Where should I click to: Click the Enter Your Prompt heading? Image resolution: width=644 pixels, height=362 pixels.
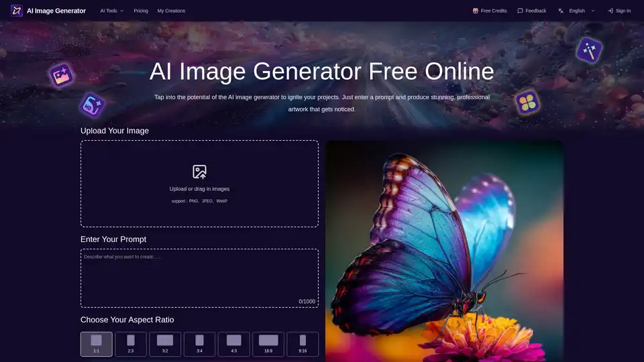[113, 239]
